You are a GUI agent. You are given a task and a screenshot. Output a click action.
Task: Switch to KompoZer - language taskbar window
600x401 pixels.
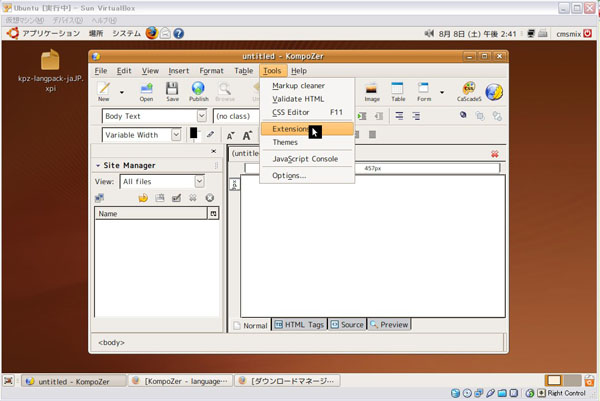(x=181, y=381)
